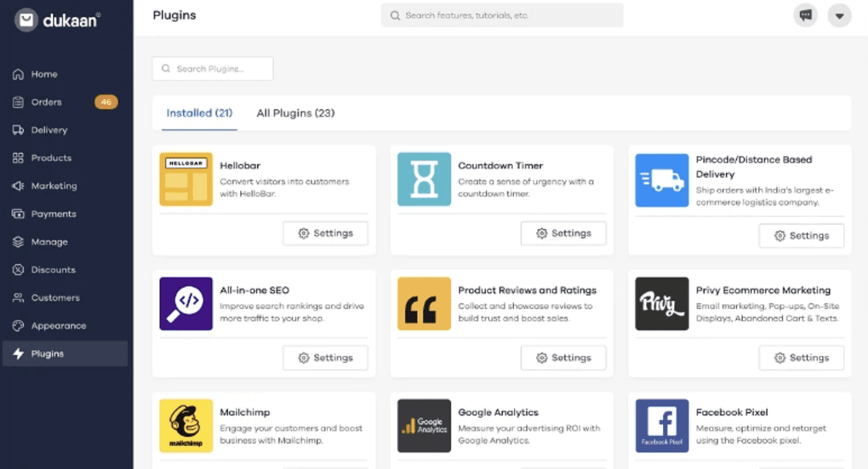Click the Google Analytics thumbnail
Screen dimensions: 868x469
click(x=424, y=425)
